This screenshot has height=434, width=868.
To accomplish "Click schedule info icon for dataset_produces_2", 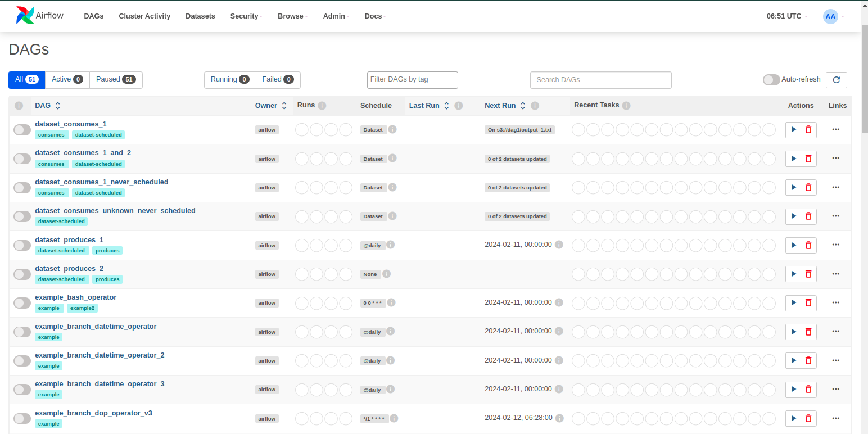I will (387, 274).
